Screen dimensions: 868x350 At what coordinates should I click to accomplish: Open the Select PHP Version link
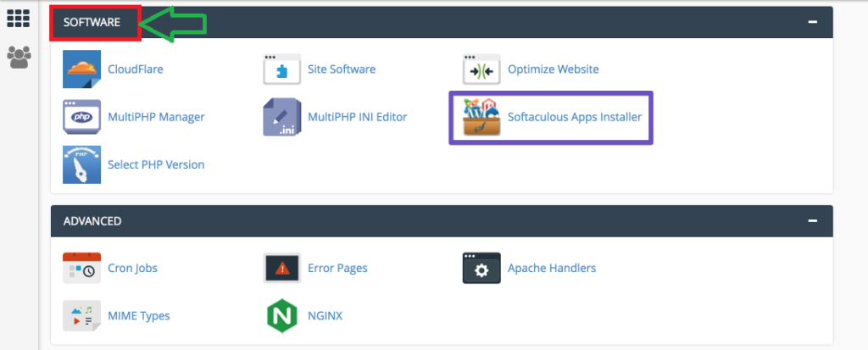coord(156,164)
